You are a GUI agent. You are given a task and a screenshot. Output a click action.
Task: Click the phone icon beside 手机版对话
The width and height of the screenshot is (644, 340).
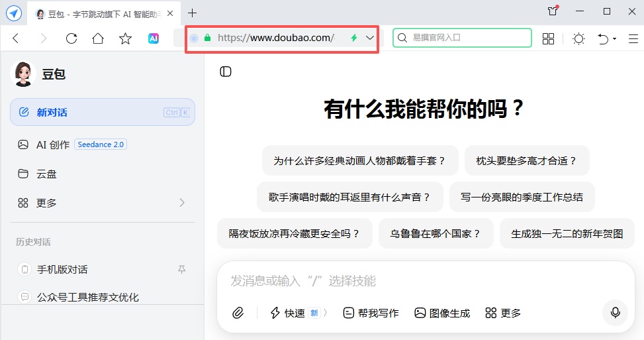[25, 269]
